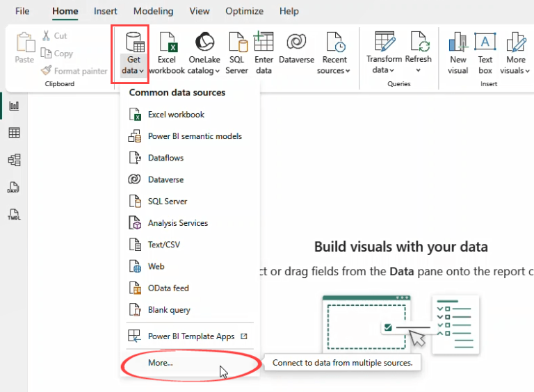Viewport: 534px width, 392px height.
Task: Expand the Refresh dropdown arrow
Action: pos(419,70)
